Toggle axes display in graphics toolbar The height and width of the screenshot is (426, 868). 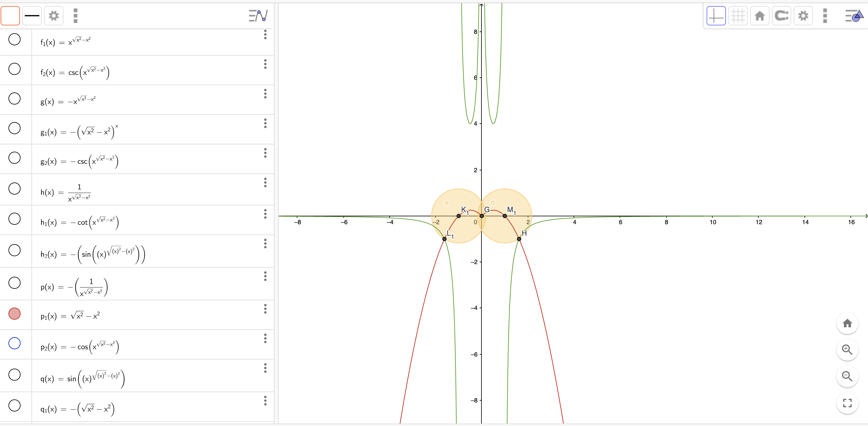point(716,15)
